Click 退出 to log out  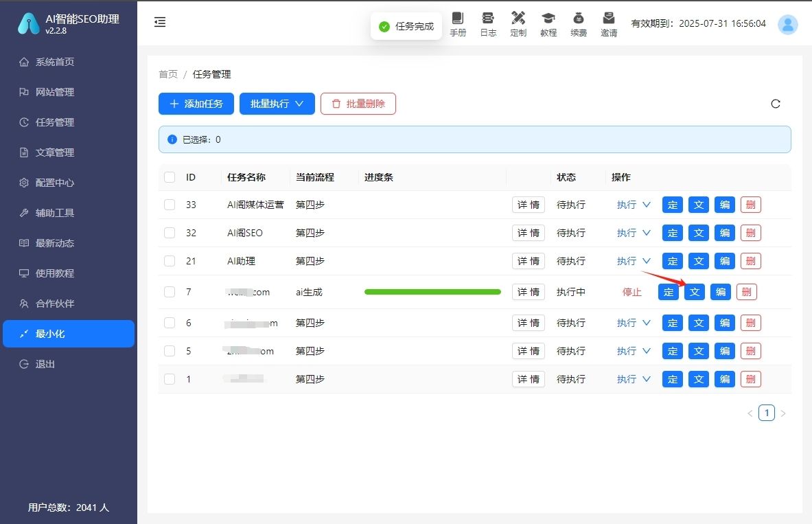[69, 364]
